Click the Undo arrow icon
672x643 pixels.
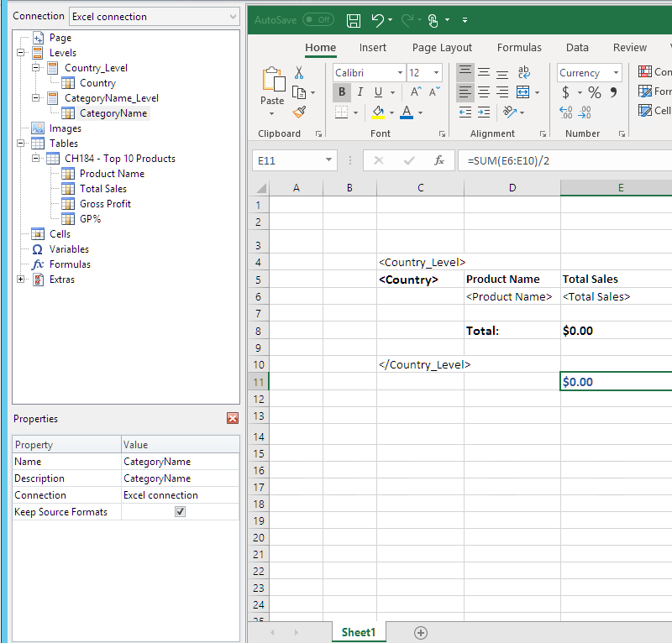point(378,20)
